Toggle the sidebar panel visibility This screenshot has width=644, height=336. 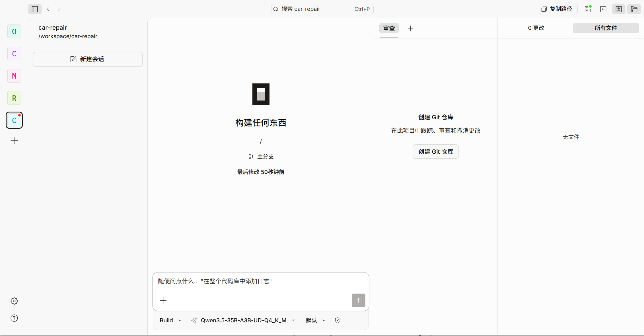point(34,9)
